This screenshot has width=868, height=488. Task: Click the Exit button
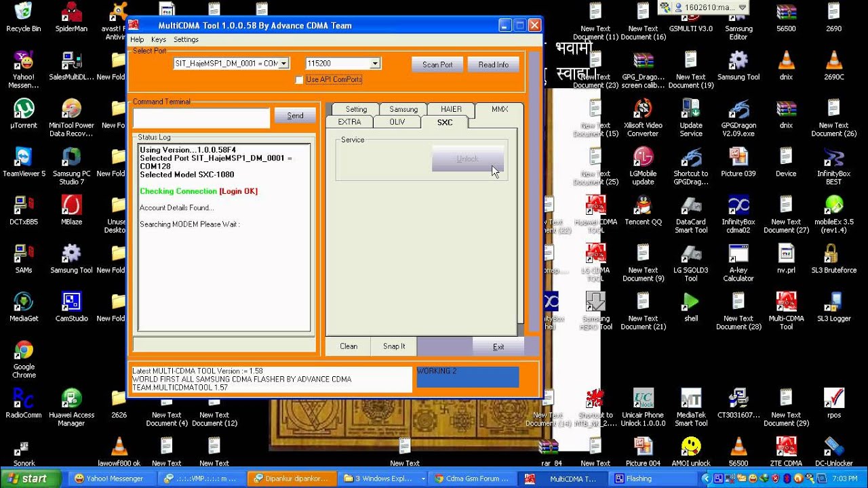click(498, 346)
